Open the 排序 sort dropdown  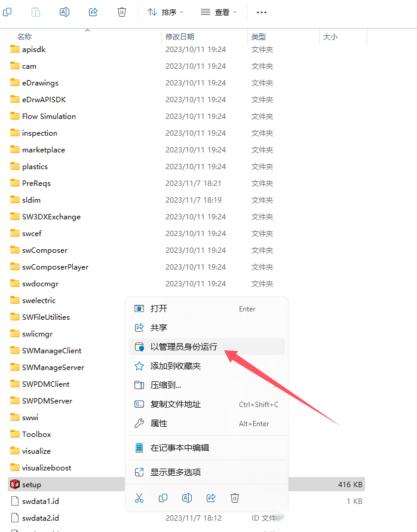(x=165, y=12)
